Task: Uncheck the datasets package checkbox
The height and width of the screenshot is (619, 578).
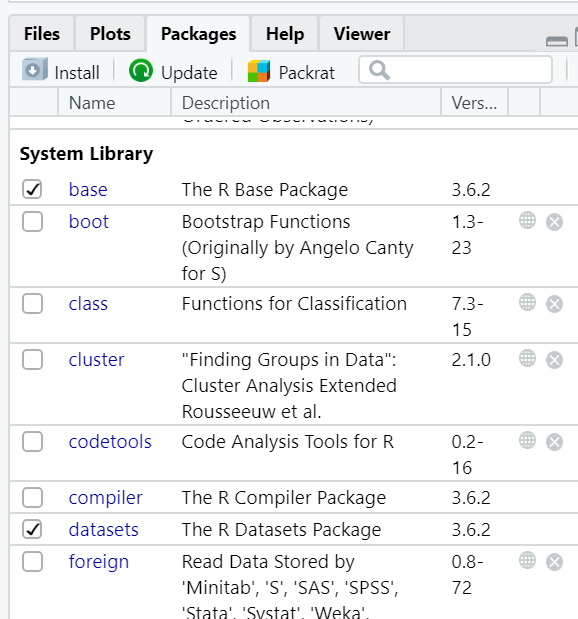Action: (x=32, y=529)
